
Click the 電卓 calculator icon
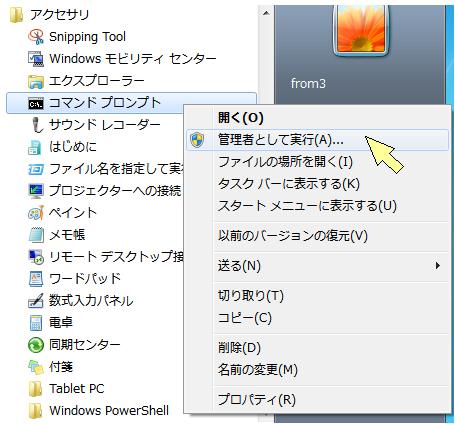(x=36, y=323)
